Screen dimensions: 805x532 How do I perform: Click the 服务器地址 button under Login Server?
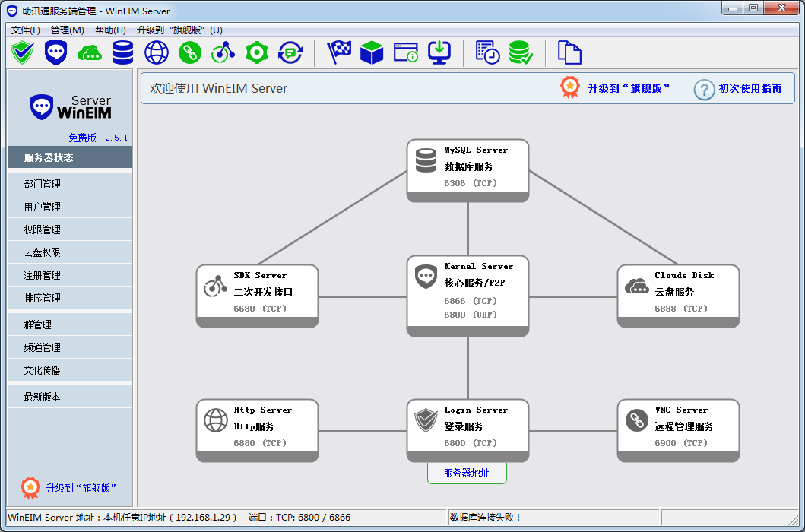click(x=467, y=473)
